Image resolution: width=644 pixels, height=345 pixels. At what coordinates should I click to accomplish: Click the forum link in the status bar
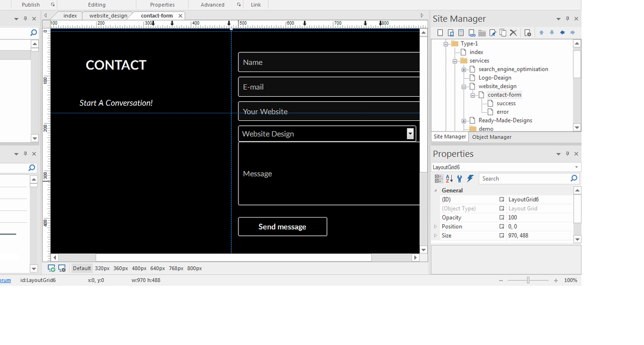5,280
